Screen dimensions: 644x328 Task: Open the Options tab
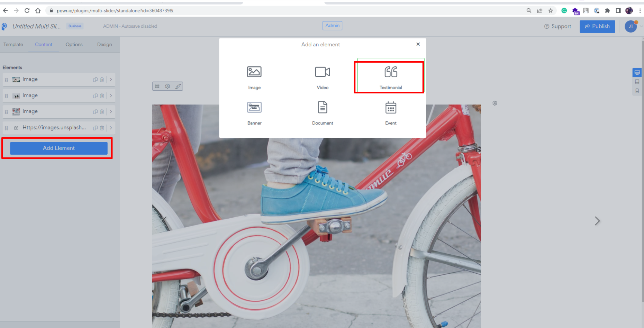(x=74, y=45)
